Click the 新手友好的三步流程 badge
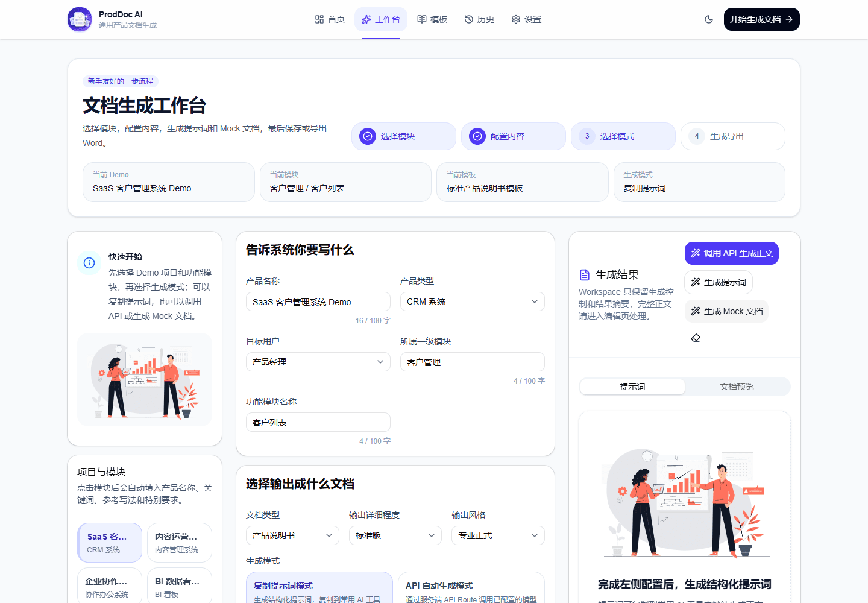Image resolution: width=868 pixels, height=603 pixels. [121, 81]
